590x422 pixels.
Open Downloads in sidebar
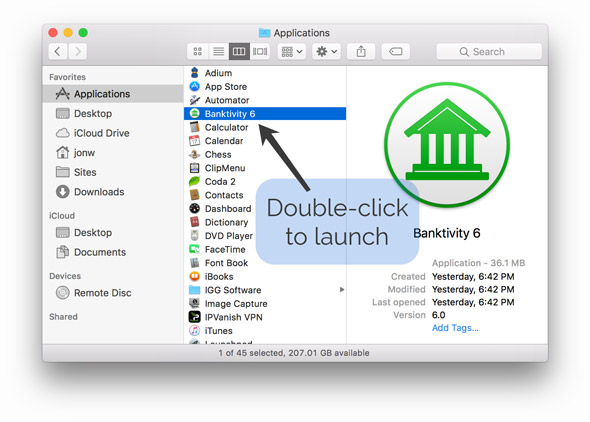pos(113,191)
